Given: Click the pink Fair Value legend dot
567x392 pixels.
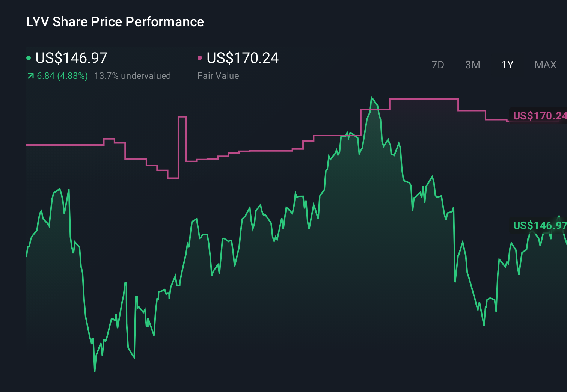Looking at the screenshot, I should pos(200,58).
